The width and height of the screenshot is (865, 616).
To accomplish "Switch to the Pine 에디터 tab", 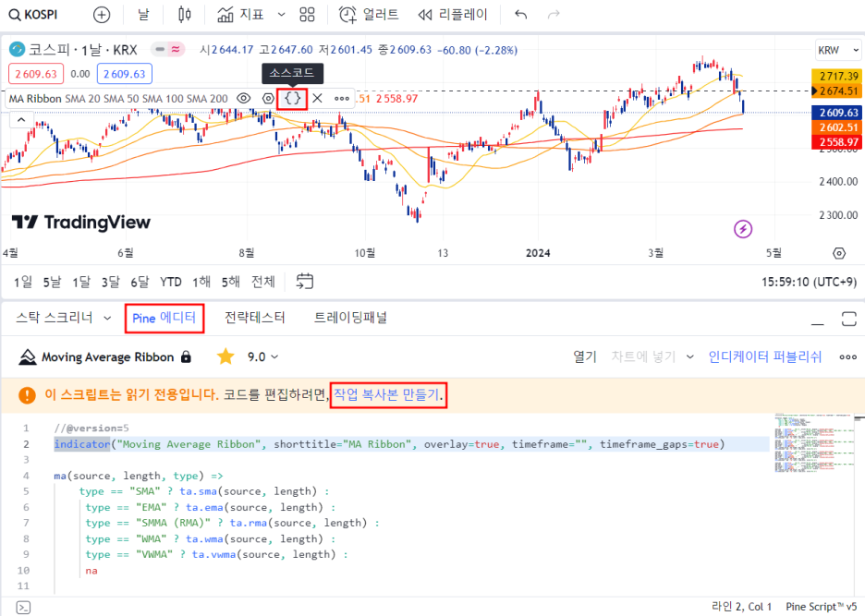I will 164,319.
